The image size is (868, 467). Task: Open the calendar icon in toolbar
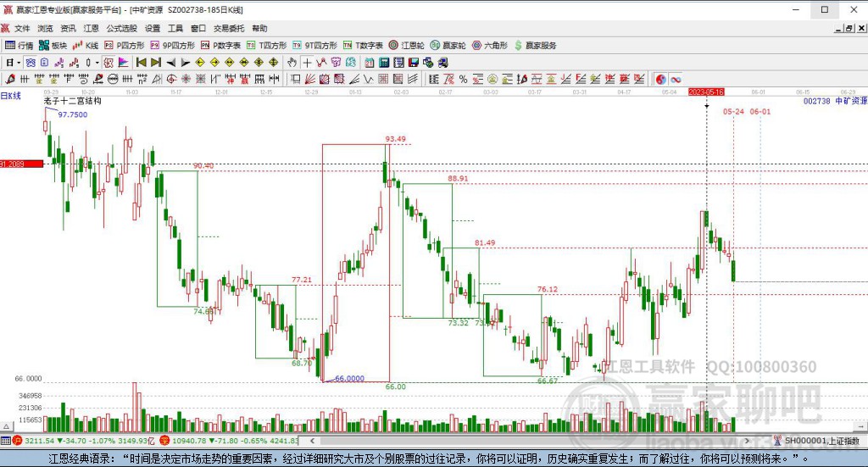tap(370, 63)
